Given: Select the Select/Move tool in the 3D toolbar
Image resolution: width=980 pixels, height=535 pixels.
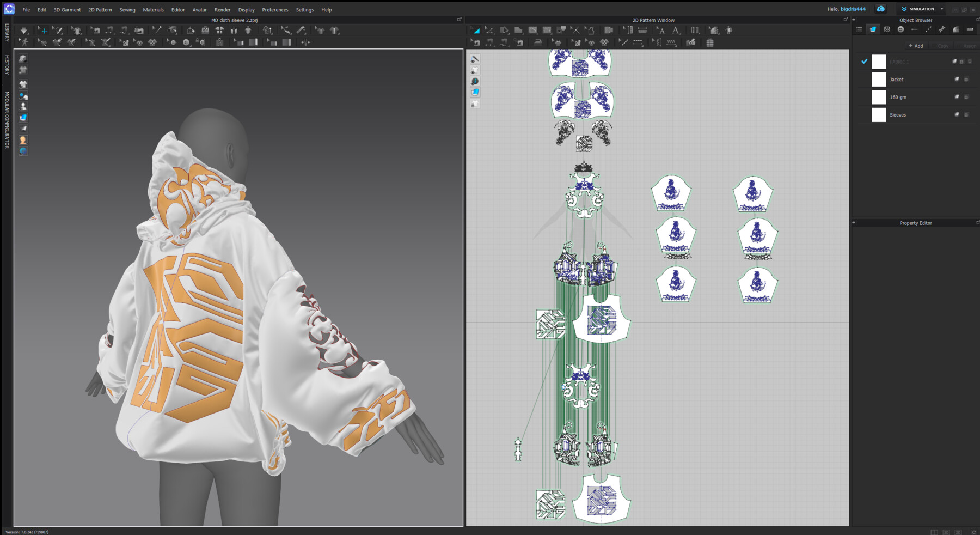Looking at the screenshot, I should 44,30.
